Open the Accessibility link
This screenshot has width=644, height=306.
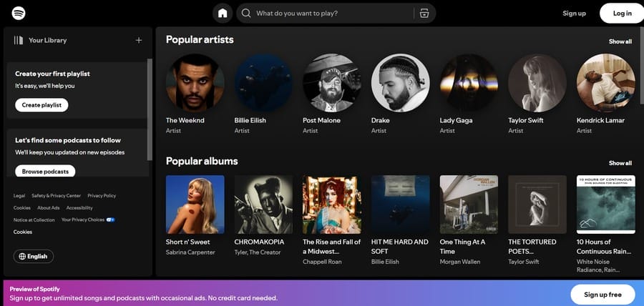click(x=79, y=208)
